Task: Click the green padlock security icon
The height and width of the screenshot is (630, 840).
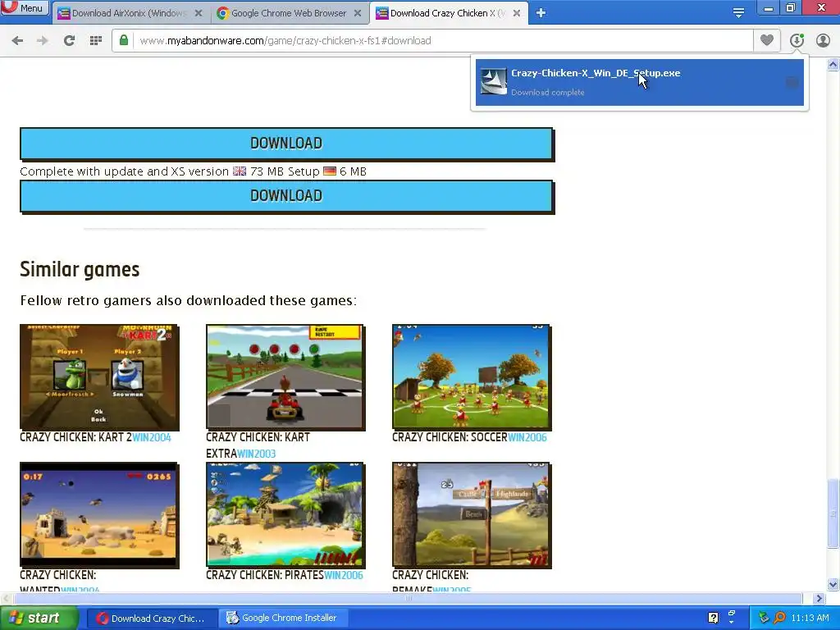Action: pyautogui.click(x=124, y=40)
